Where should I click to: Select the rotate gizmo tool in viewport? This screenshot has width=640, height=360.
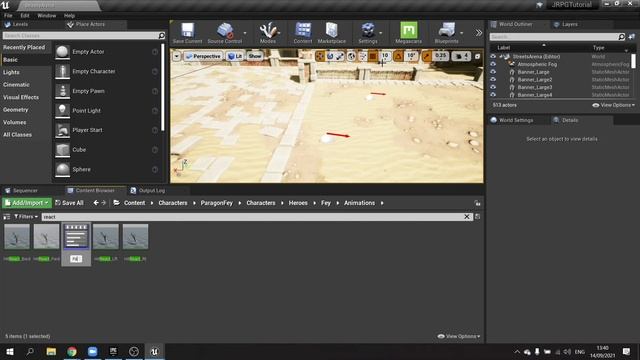(x=330, y=56)
